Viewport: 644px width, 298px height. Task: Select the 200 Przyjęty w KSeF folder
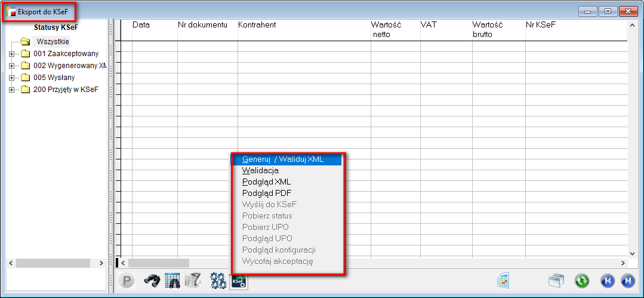[x=66, y=90]
